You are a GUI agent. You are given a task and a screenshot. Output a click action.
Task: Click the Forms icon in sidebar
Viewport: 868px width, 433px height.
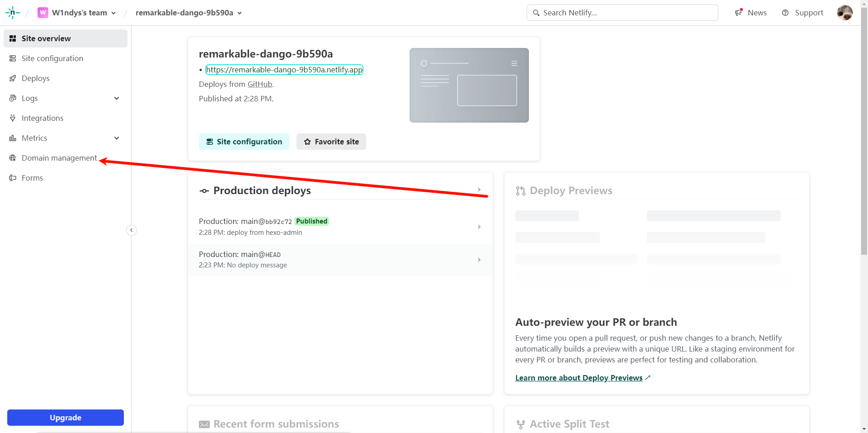[x=13, y=178]
